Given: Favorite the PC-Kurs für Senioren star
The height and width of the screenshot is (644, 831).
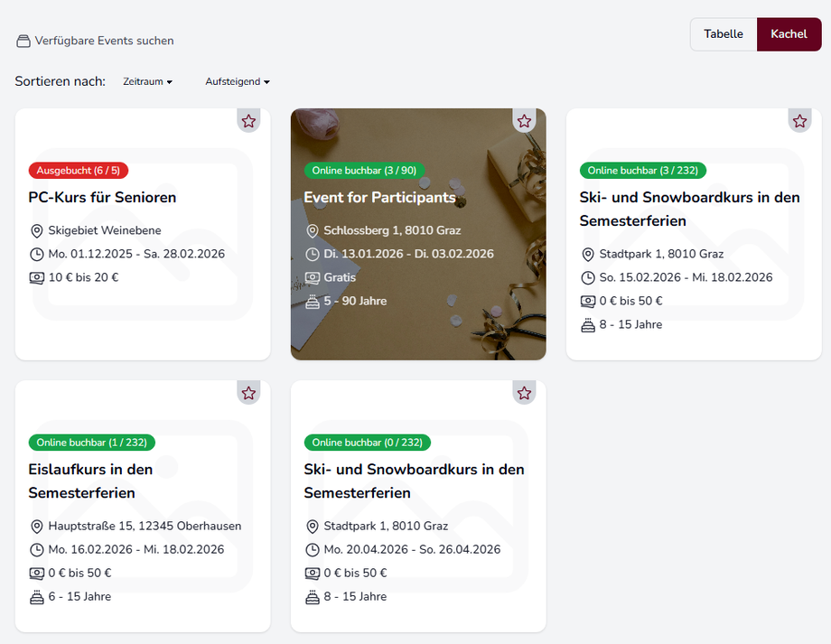Looking at the screenshot, I should coord(248,121).
